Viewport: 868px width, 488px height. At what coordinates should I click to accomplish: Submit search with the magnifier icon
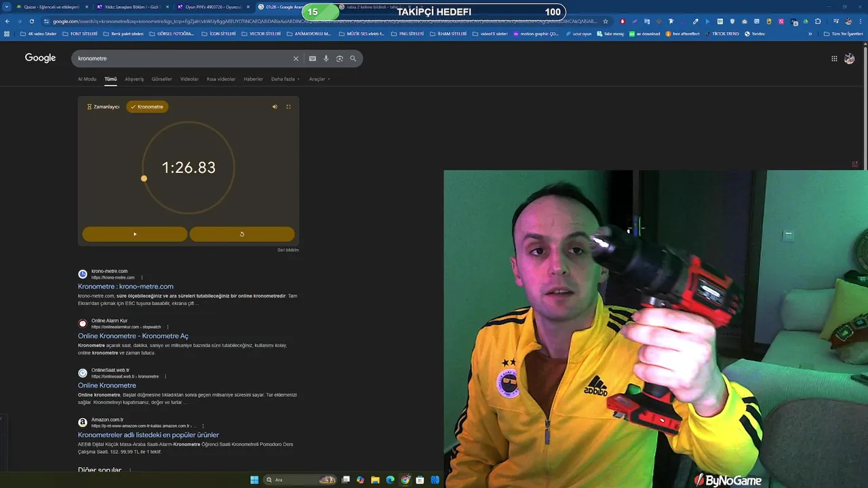point(353,58)
